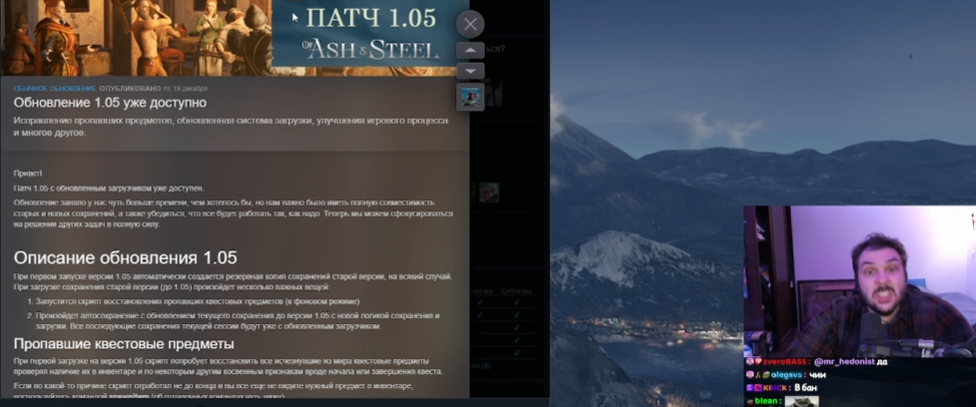Click the streamer webcam feed

pyautogui.click(x=860, y=281)
